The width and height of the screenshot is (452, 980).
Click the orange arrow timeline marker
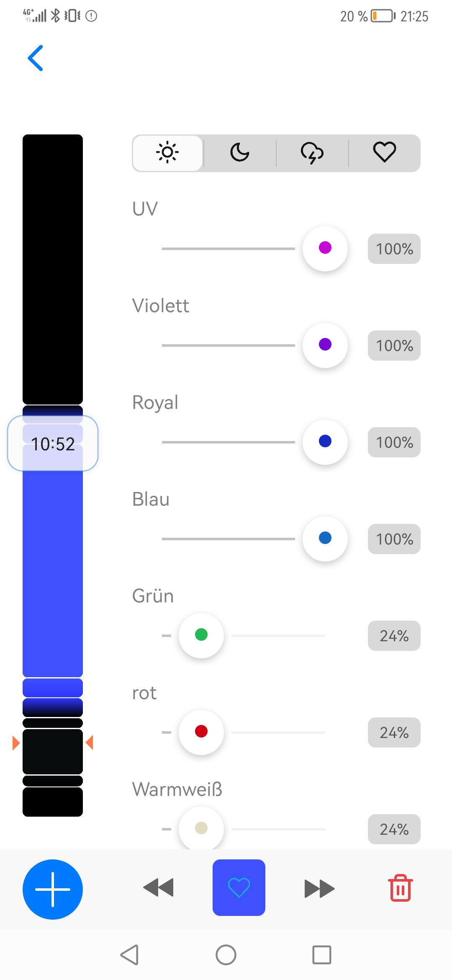(x=16, y=743)
